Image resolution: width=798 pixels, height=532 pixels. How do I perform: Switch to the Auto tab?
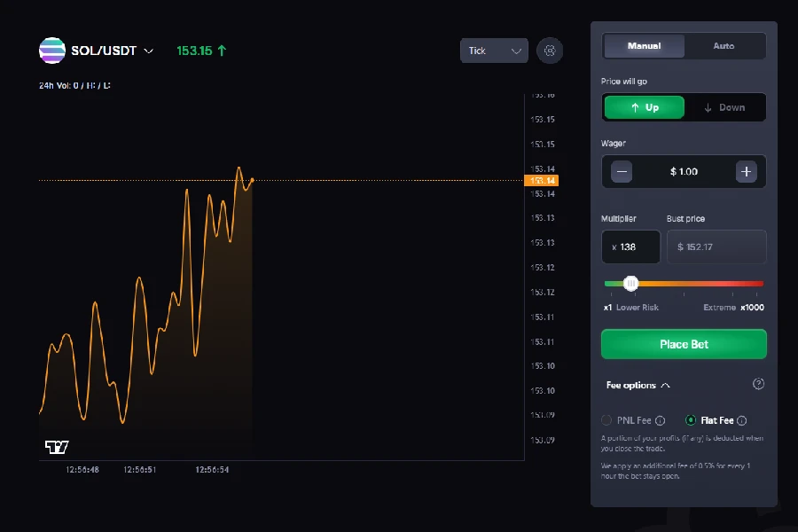[725, 45]
